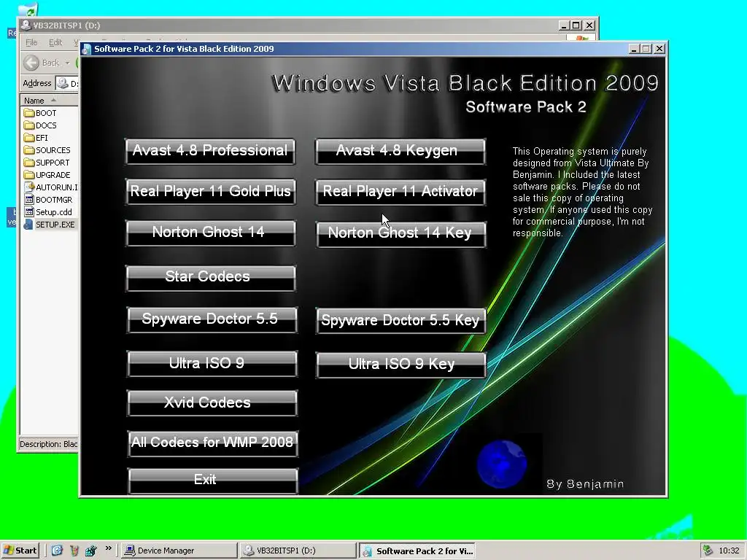The height and width of the screenshot is (560, 747).
Task: Close the Software Pack 2 window
Action: 659,49
